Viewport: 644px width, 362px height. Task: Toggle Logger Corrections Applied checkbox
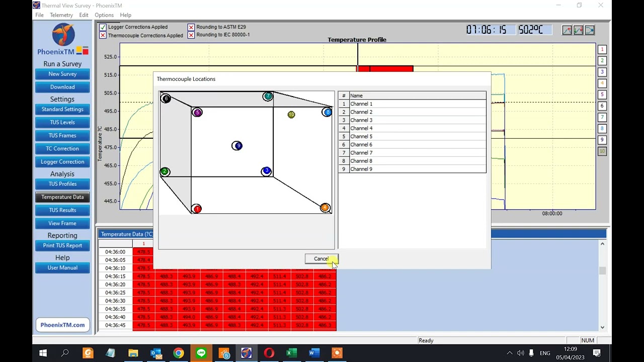click(x=103, y=27)
